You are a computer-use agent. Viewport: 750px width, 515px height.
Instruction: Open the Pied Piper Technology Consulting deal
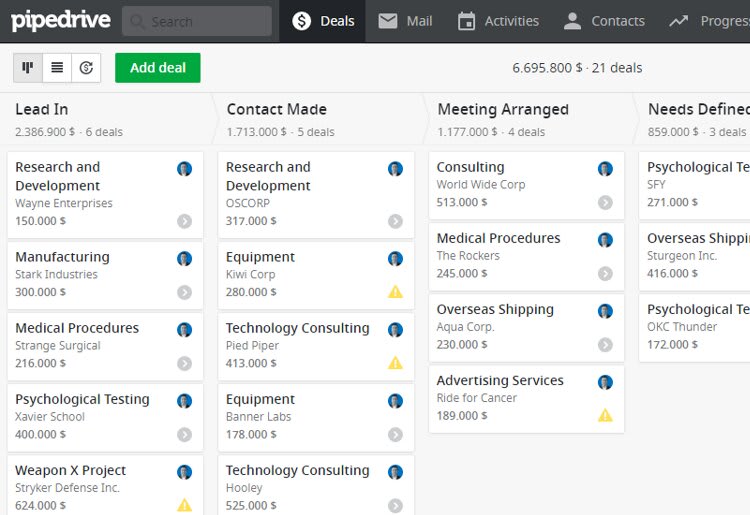(x=316, y=347)
